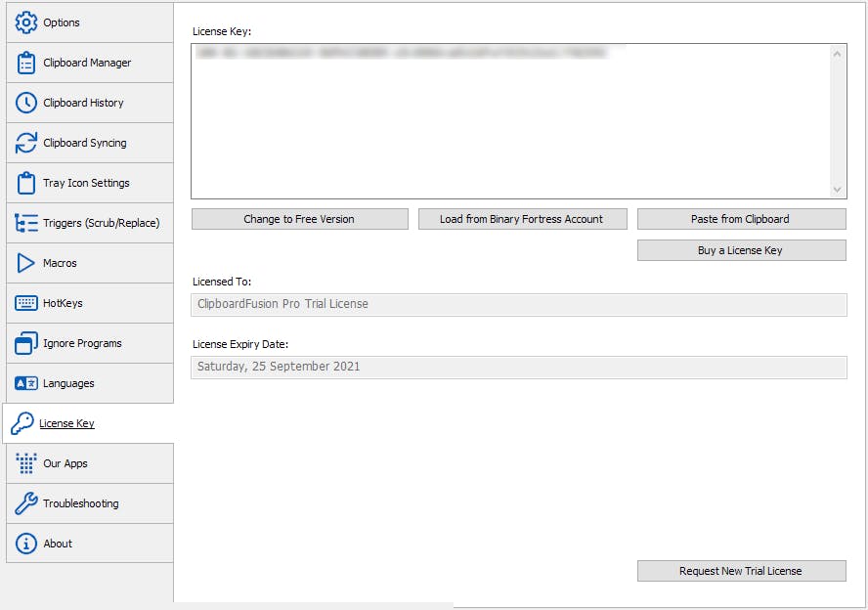This screenshot has height=610, width=868.
Task: Click Request New Trial License button
Action: 741,571
